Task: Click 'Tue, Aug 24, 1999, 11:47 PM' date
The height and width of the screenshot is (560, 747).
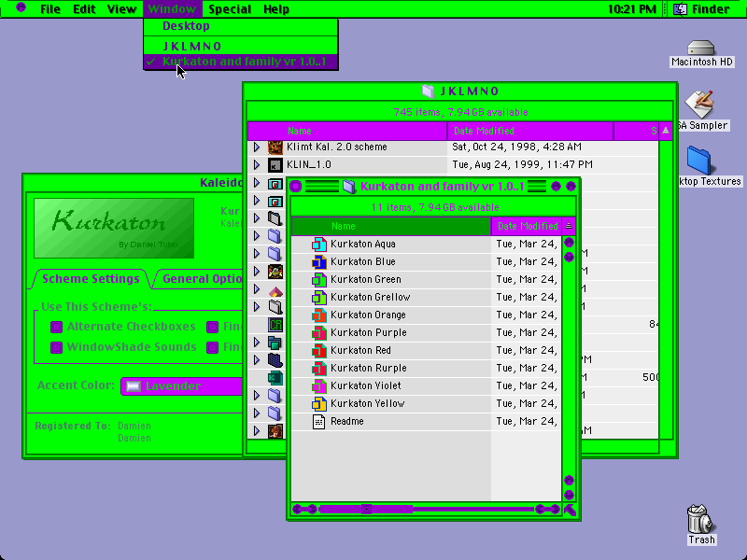Action: (523, 165)
